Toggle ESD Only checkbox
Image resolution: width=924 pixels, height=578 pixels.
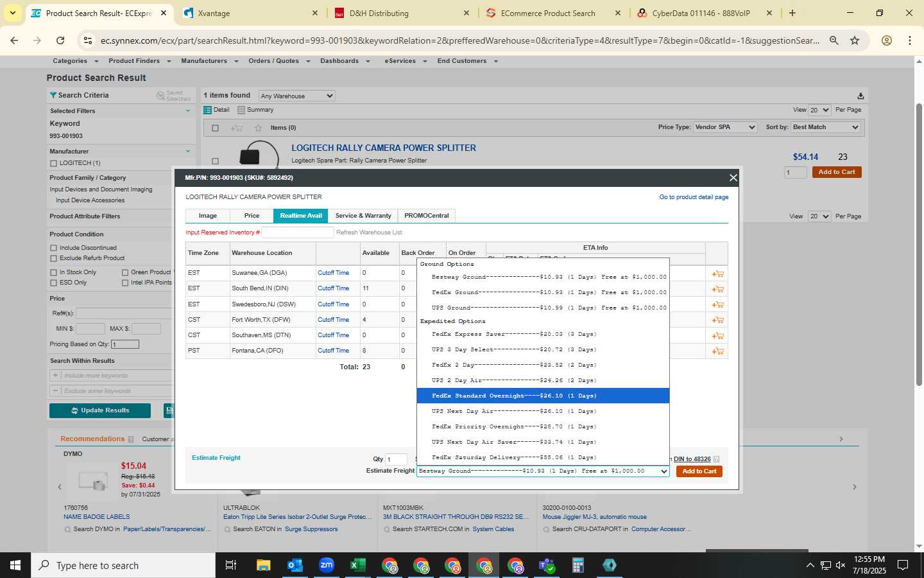pyautogui.click(x=53, y=283)
